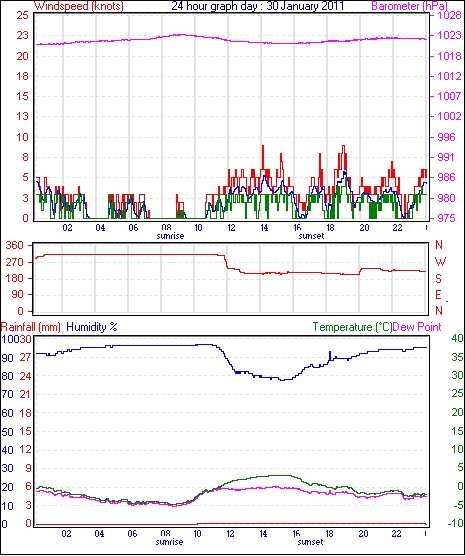Click the E compass direction label

point(438,295)
